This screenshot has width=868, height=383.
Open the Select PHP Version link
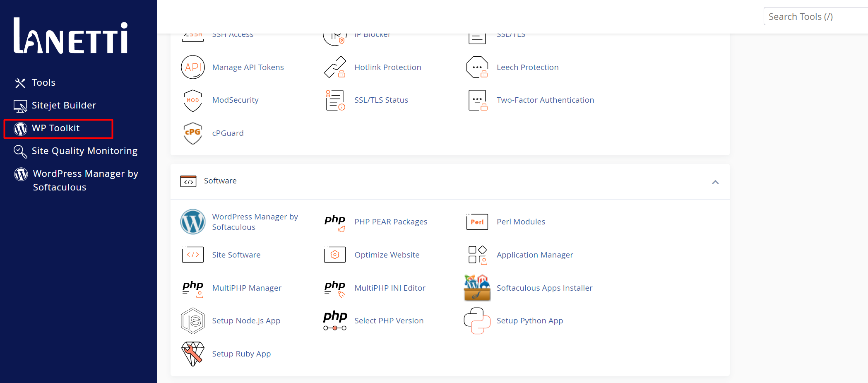point(389,321)
